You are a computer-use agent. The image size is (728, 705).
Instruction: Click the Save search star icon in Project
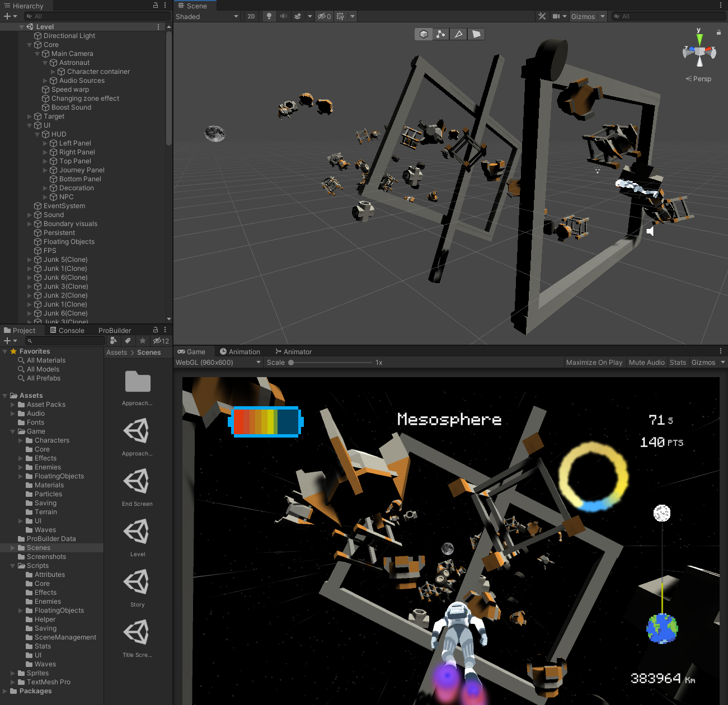143,340
